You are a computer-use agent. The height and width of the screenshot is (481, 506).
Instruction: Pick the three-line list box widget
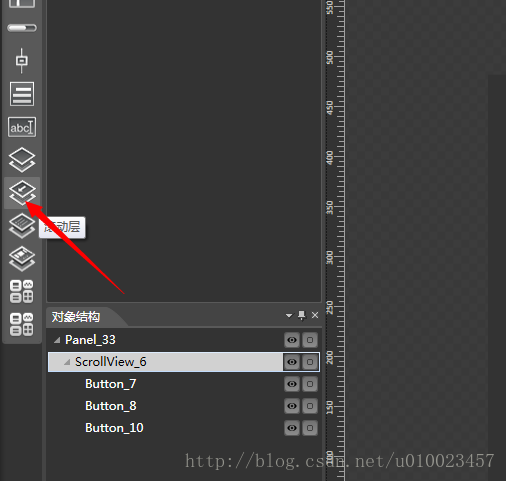tap(22, 94)
